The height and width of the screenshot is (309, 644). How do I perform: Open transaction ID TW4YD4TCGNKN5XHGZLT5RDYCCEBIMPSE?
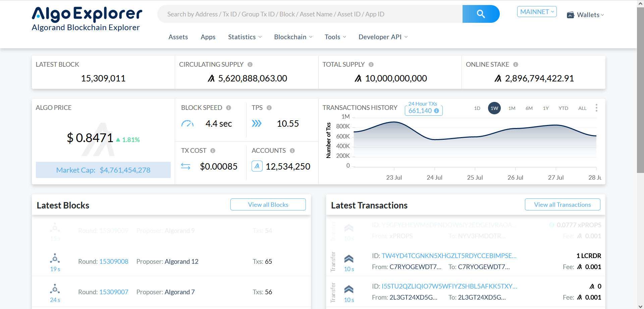coord(449,256)
